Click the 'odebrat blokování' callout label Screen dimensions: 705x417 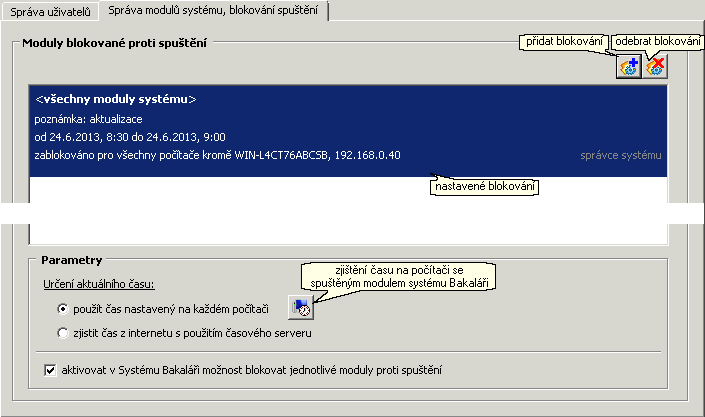657,42
